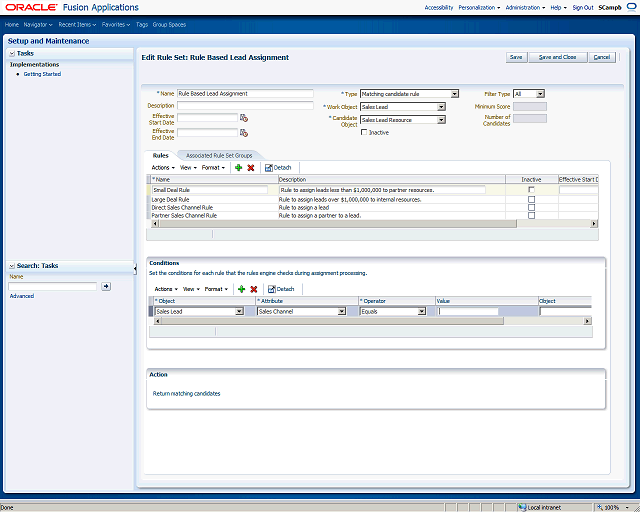Open the condition Operator dropdown showing Equals
This screenshot has width=640, height=512.
tap(422, 312)
